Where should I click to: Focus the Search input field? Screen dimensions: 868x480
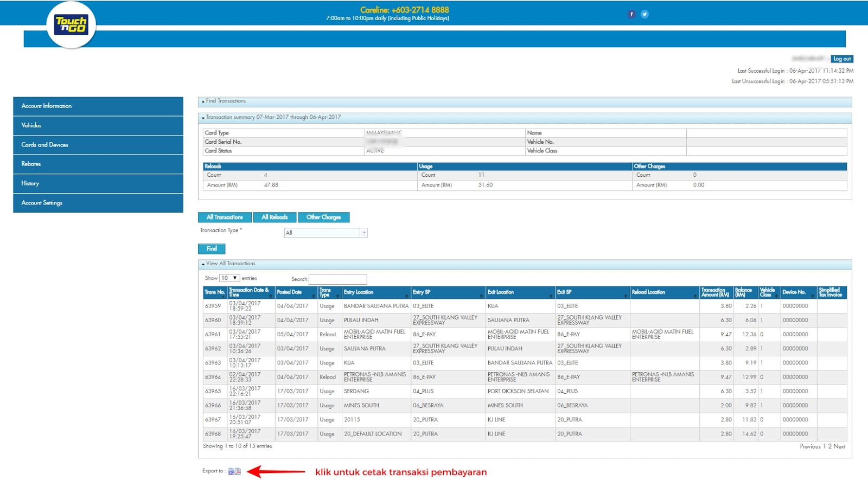point(338,279)
